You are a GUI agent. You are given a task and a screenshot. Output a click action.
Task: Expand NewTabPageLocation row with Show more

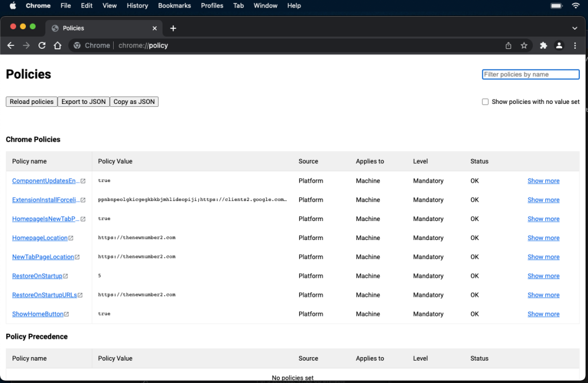[543, 257]
